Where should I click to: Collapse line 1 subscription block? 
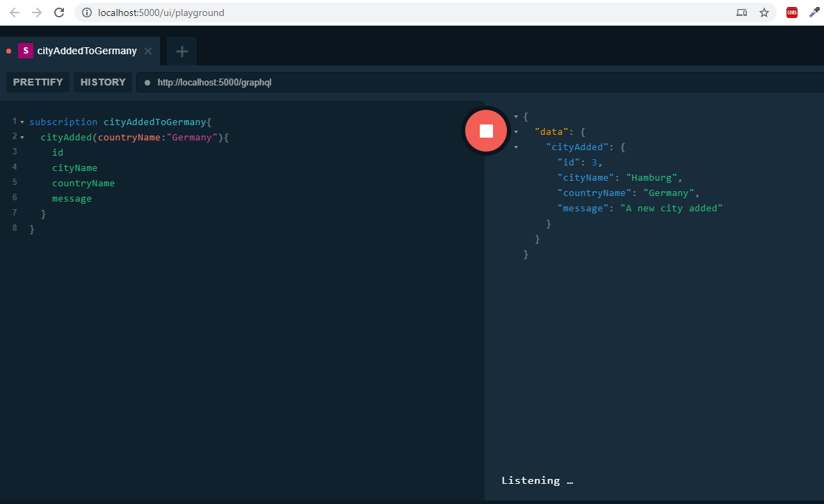coord(22,122)
